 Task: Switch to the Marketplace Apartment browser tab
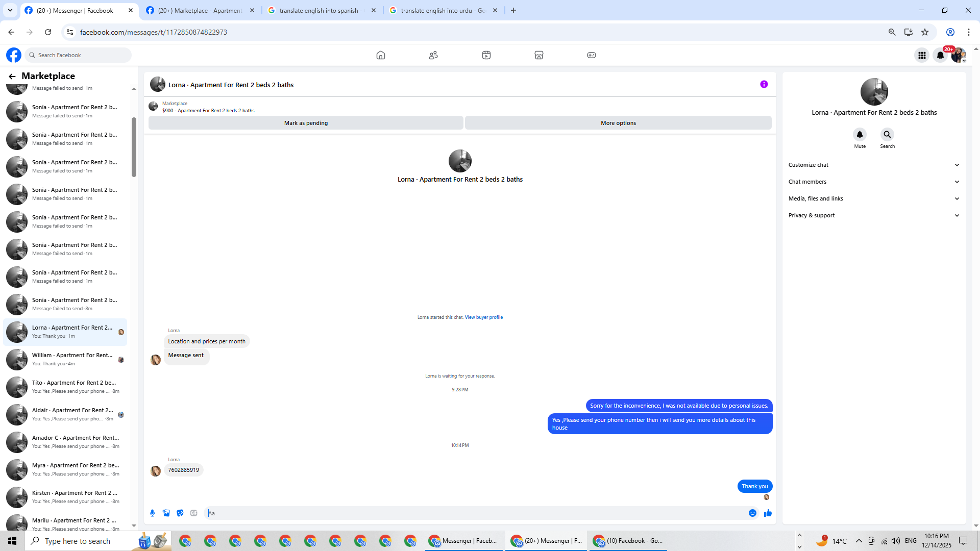click(x=200, y=10)
